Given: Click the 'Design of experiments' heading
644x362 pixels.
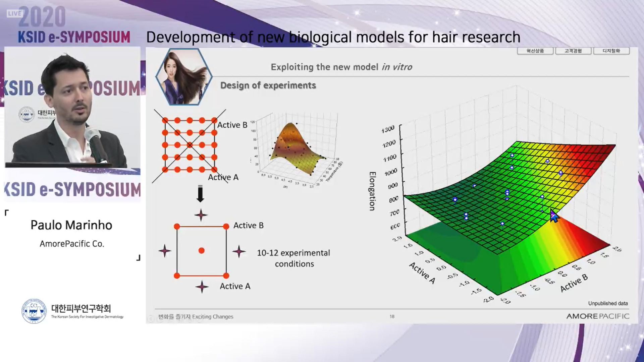Looking at the screenshot, I should (268, 85).
